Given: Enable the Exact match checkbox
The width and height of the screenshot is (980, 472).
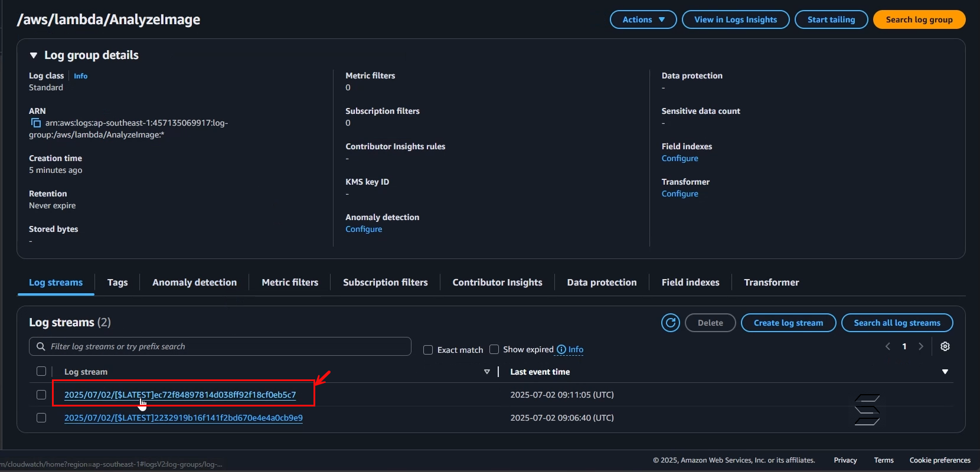Looking at the screenshot, I should coord(428,350).
